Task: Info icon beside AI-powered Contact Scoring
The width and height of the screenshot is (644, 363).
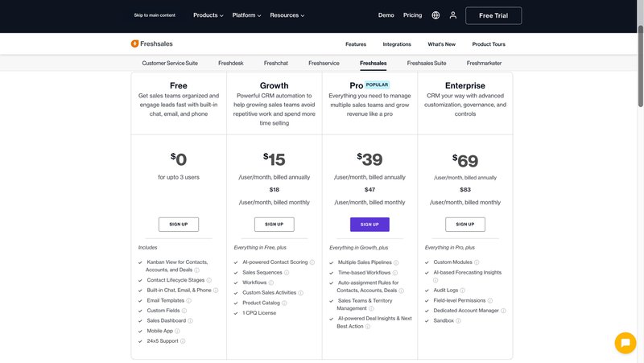Action: coord(312,262)
